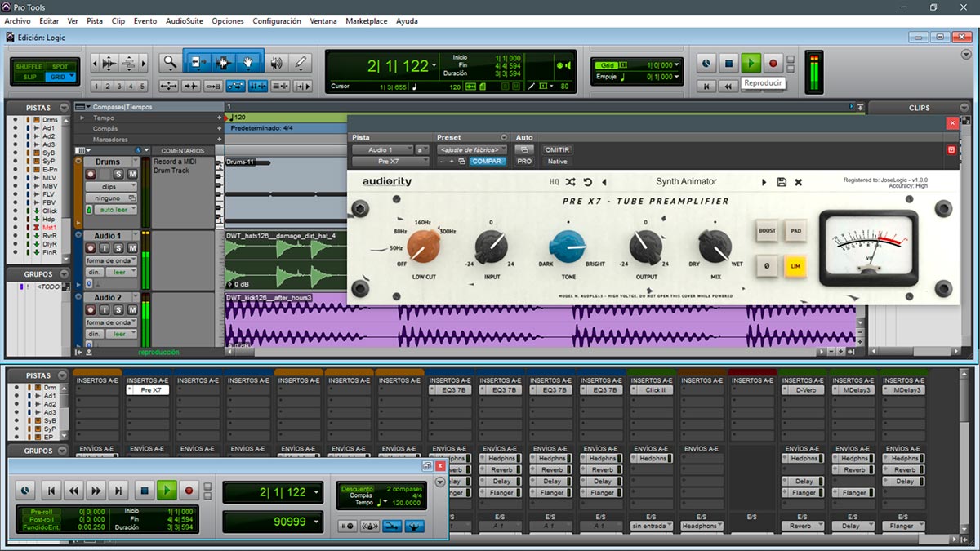The width and height of the screenshot is (980, 551).
Task: Click Rewind in Transport window
Action: tap(73, 491)
